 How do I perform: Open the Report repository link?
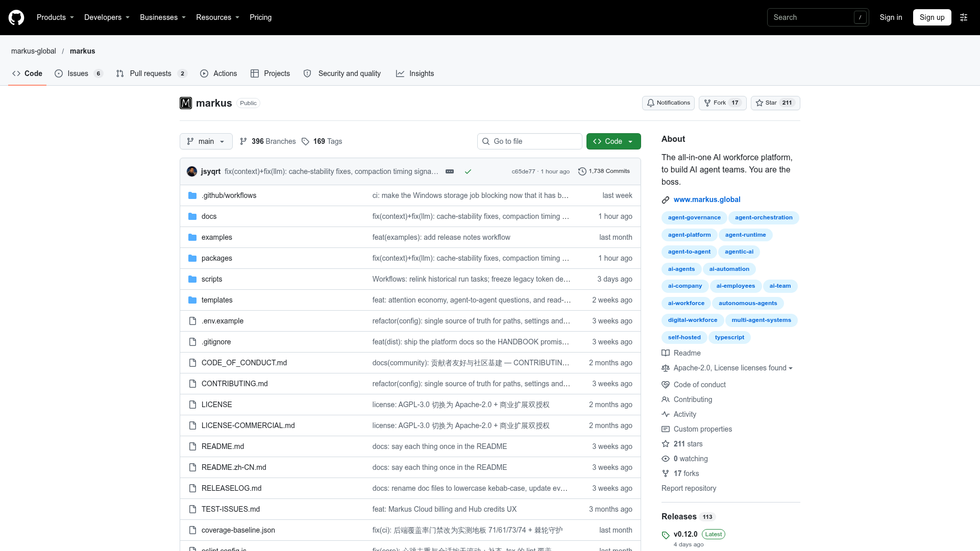[689, 488]
